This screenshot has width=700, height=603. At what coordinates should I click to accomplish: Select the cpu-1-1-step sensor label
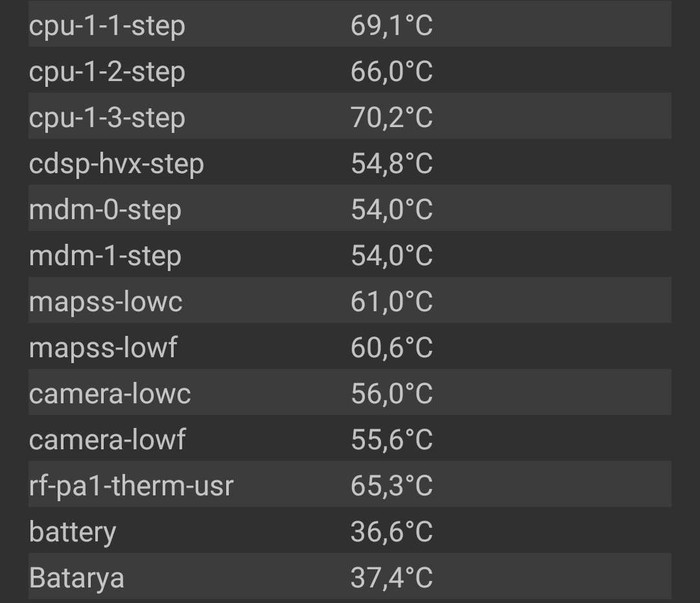pyautogui.click(x=107, y=27)
